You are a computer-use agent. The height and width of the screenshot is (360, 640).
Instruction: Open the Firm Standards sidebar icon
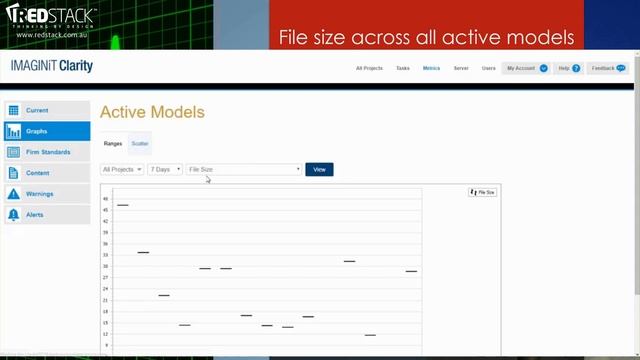pyautogui.click(x=13, y=152)
